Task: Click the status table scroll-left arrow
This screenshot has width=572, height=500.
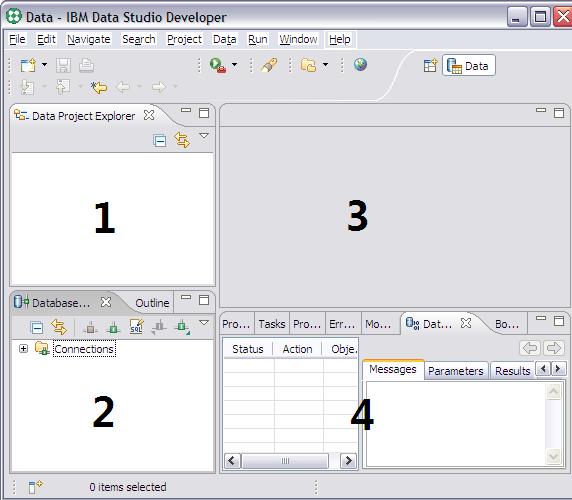Action: point(232,461)
